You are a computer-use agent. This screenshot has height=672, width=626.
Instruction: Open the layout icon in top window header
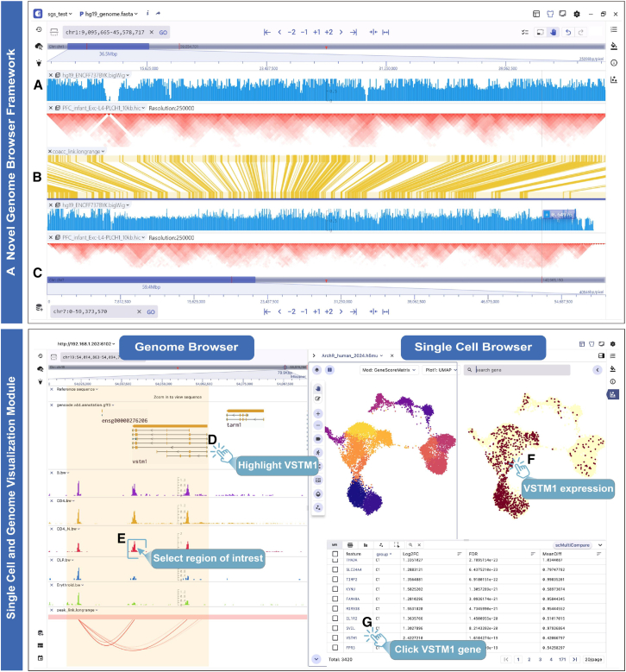pyautogui.click(x=536, y=14)
